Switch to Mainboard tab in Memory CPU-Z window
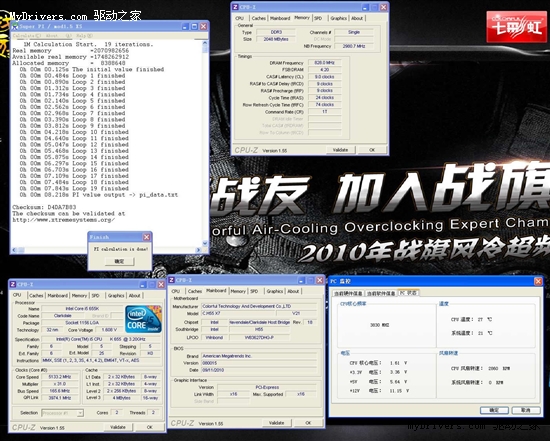Image resolution: width=550 pixels, height=441 pixels. pos(280,18)
